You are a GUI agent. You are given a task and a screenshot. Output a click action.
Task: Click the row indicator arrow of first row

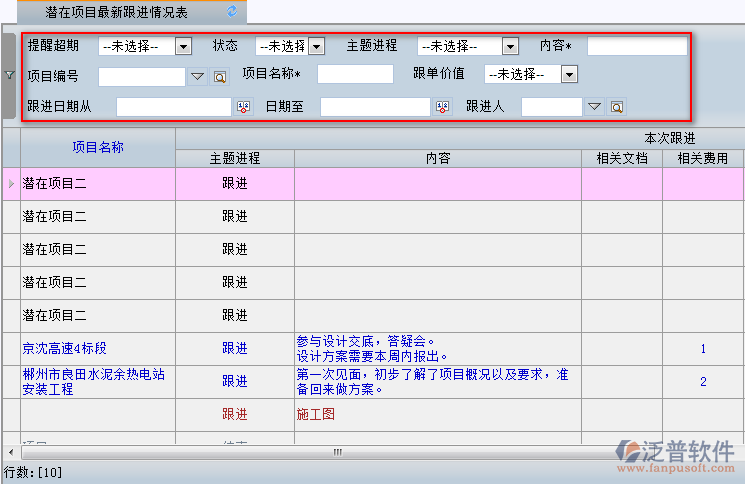click(11, 184)
